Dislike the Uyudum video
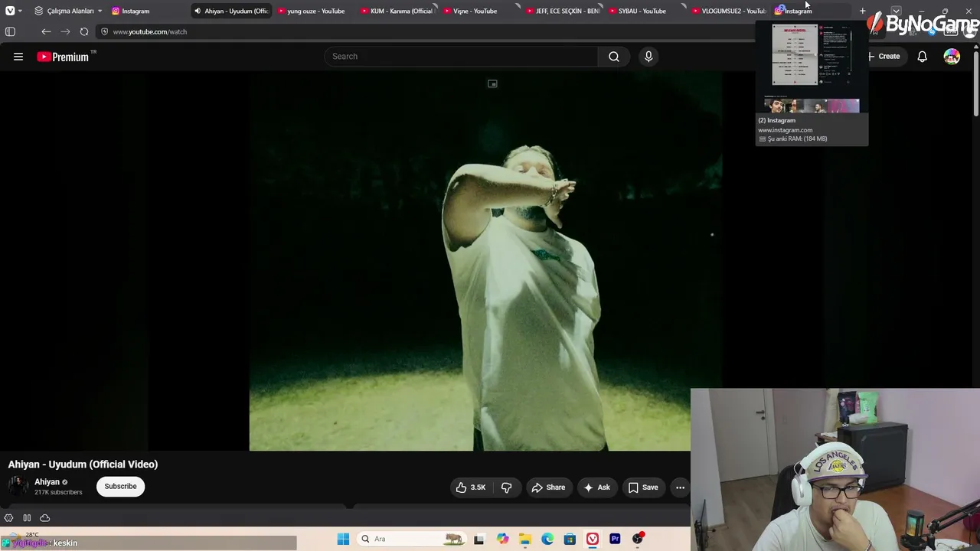 tap(506, 487)
